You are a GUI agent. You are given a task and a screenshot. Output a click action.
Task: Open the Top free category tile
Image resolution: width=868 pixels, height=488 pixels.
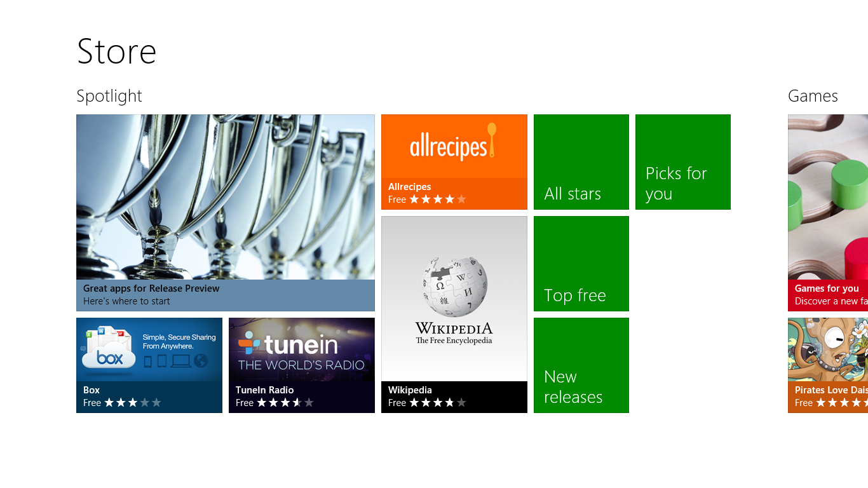coord(581,264)
